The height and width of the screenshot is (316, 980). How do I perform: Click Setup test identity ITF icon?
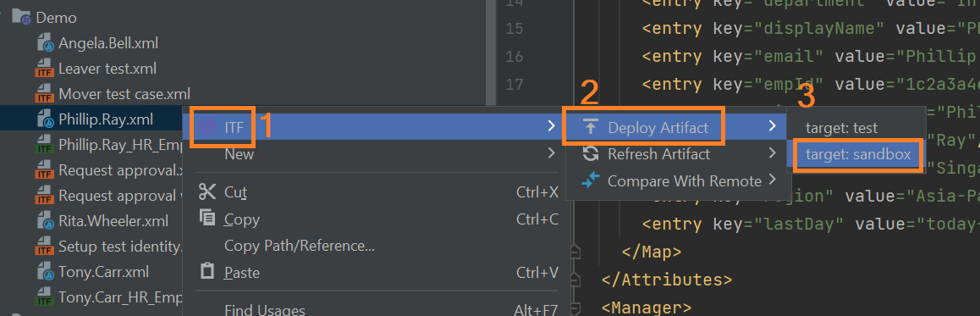(x=44, y=247)
